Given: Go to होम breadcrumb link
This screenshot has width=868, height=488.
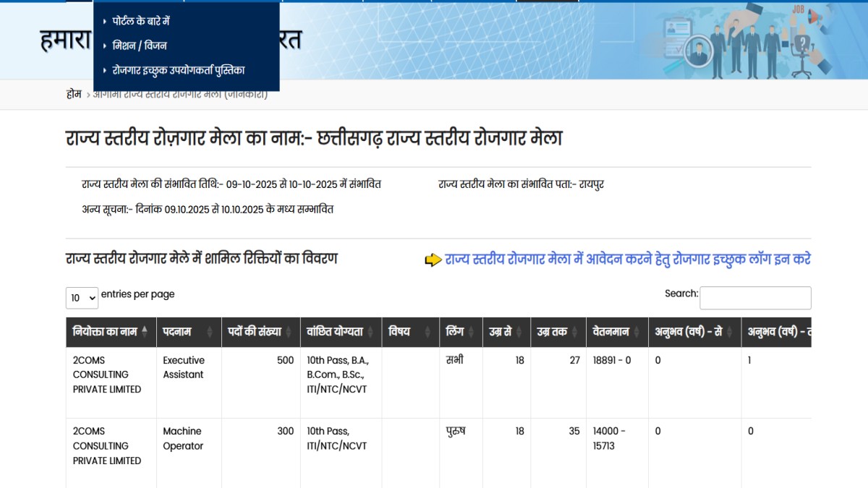Looking at the screenshot, I should click(73, 94).
